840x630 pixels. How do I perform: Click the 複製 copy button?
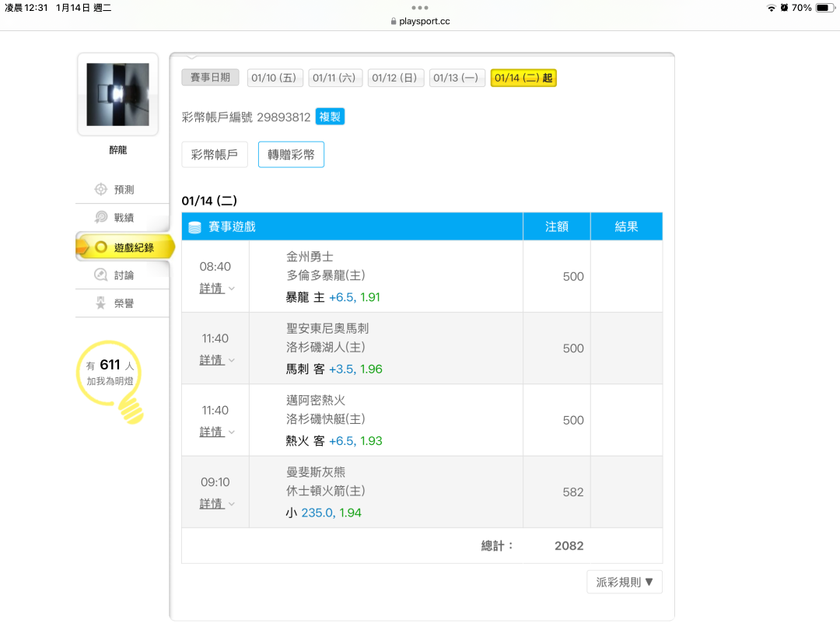pyautogui.click(x=330, y=117)
